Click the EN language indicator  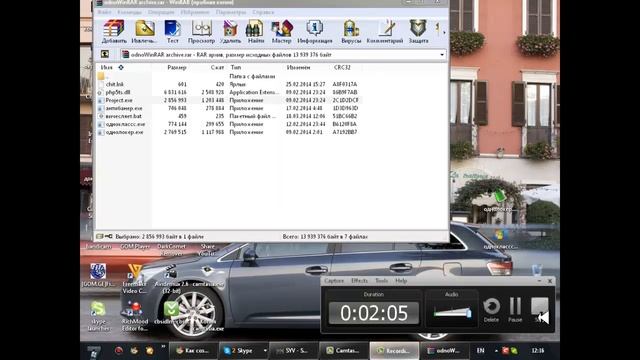[480, 351]
